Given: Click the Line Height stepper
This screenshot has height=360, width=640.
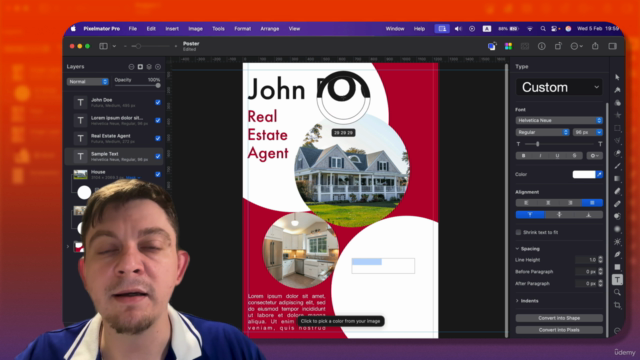Looking at the screenshot, I should pyautogui.click(x=600, y=260).
